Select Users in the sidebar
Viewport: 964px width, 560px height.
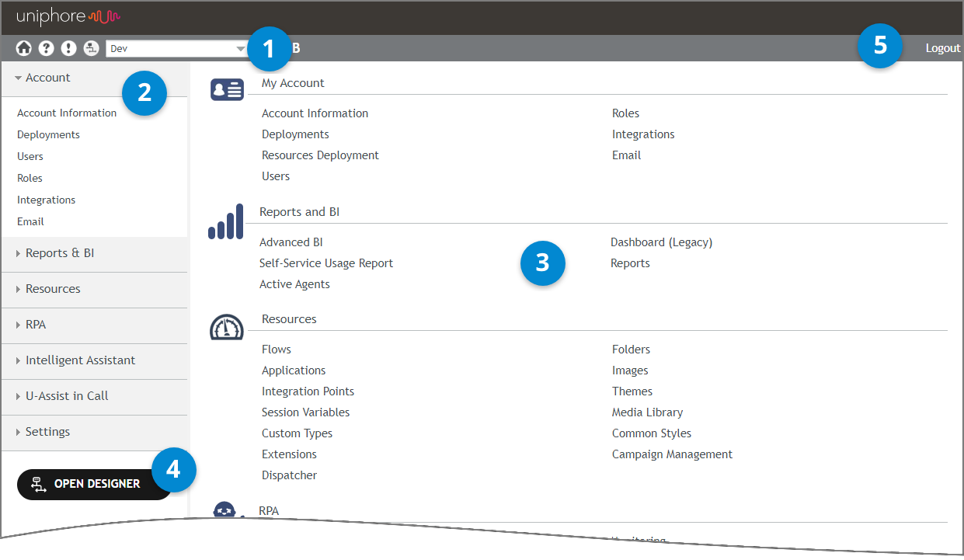[x=30, y=157]
